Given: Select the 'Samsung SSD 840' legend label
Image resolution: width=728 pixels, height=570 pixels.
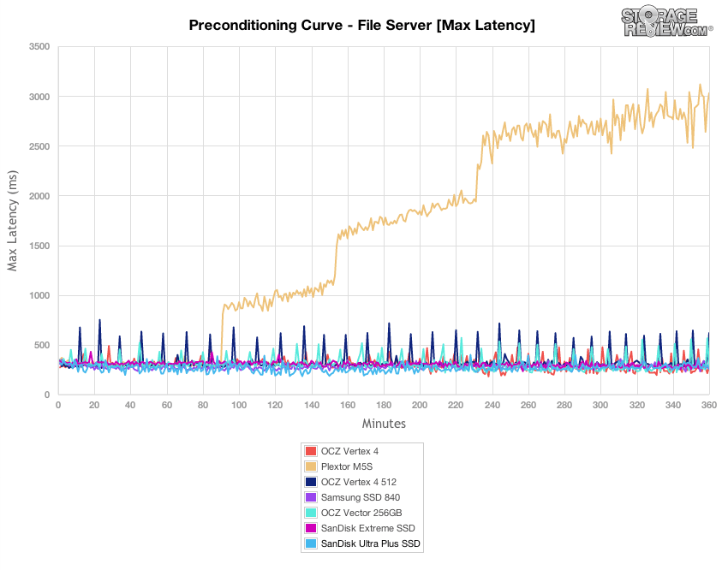Looking at the screenshot, I should pyautogui.click(x=361, y=497).
